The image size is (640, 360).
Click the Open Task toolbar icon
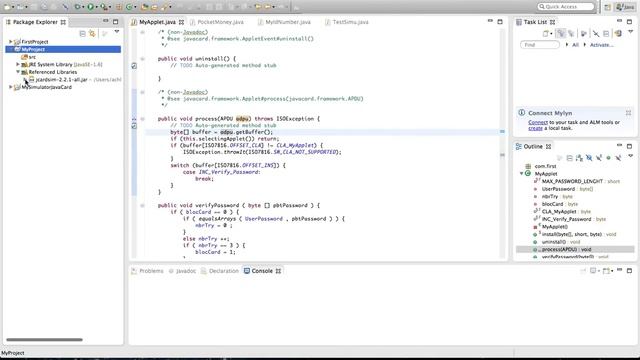click(x=154, y=7)
